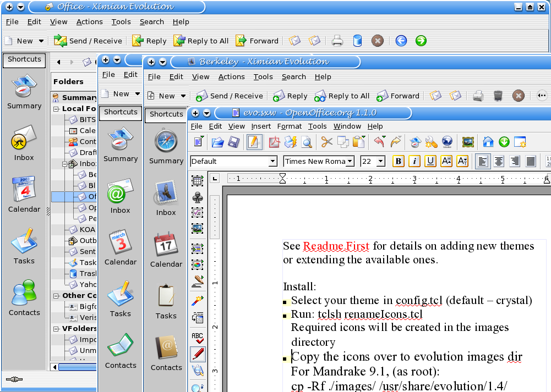551x392 pixels.
Task: Toggle Underline formatting in OpenOffice
Action: pyautogui.click(x=430, y=161)
